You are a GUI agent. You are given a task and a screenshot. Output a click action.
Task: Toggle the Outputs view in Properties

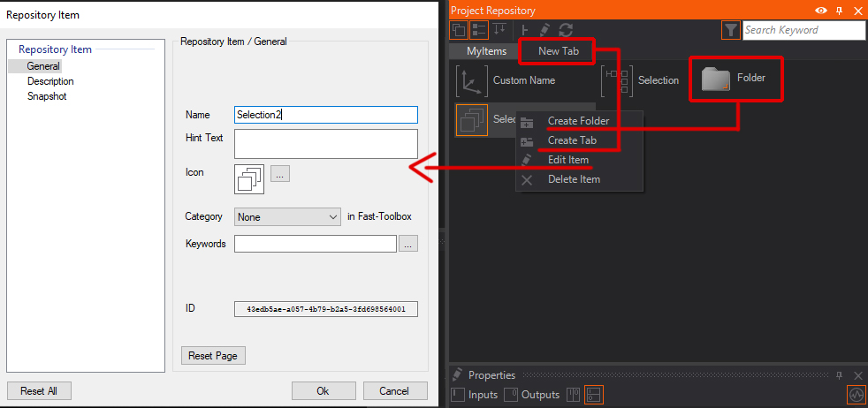tap(531, 395)
